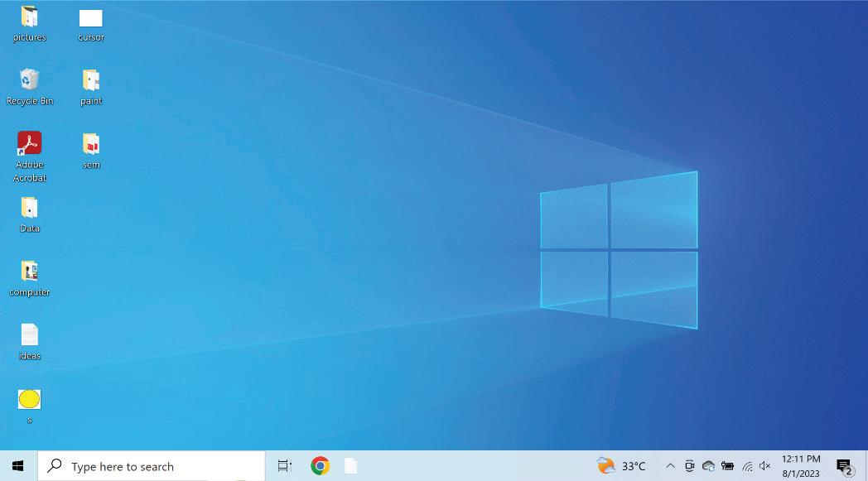Click the Type here to search box
868x481 pixels.
coord(151,466)
